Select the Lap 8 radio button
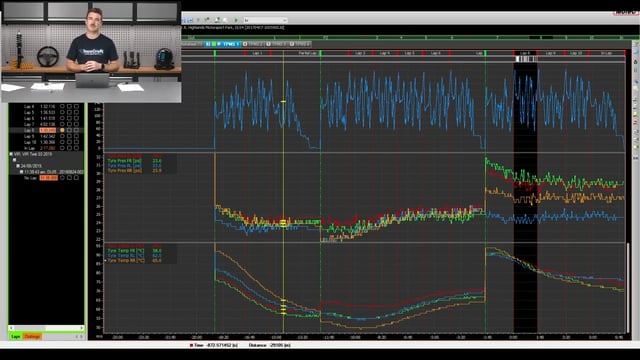 pyautogui.click(x=62, y=130)
